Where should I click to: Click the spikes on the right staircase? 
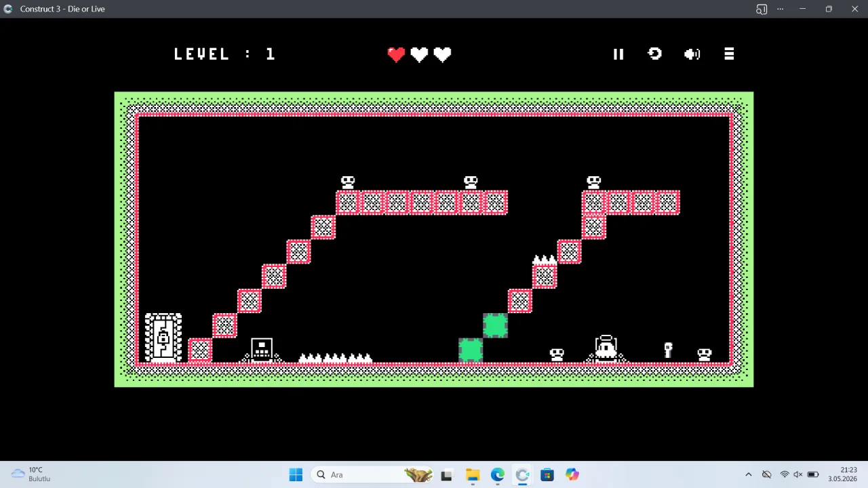(545, 260)
